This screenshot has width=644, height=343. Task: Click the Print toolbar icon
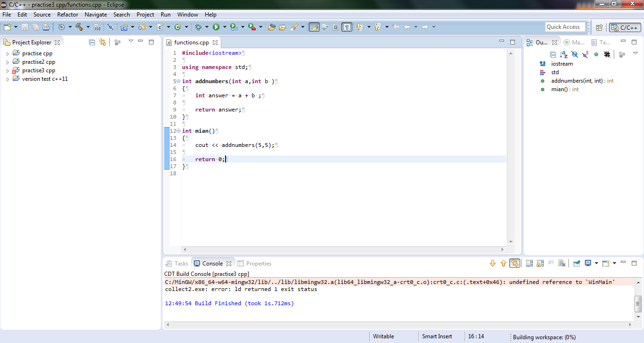click(46, 27)
